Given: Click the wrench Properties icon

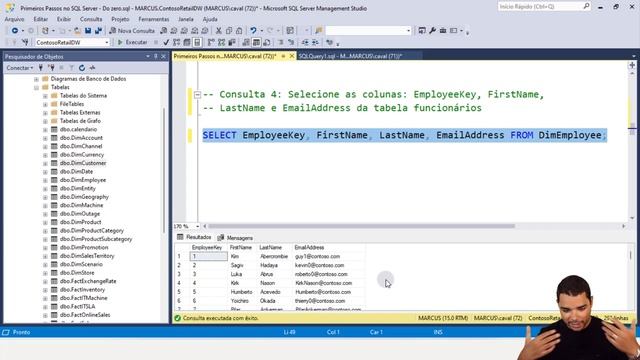Looking at the screenshot, I should coord(432,31).
